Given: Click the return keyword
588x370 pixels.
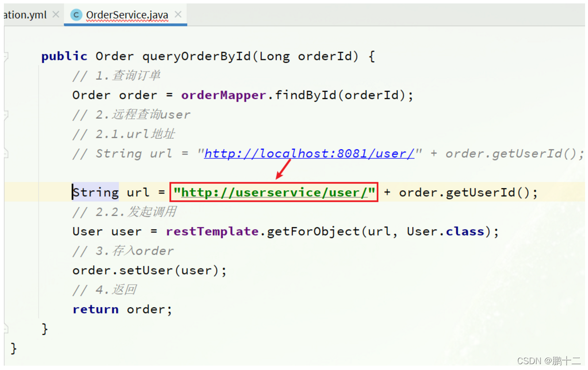Looking at the screenshot, I should [96, 309].
